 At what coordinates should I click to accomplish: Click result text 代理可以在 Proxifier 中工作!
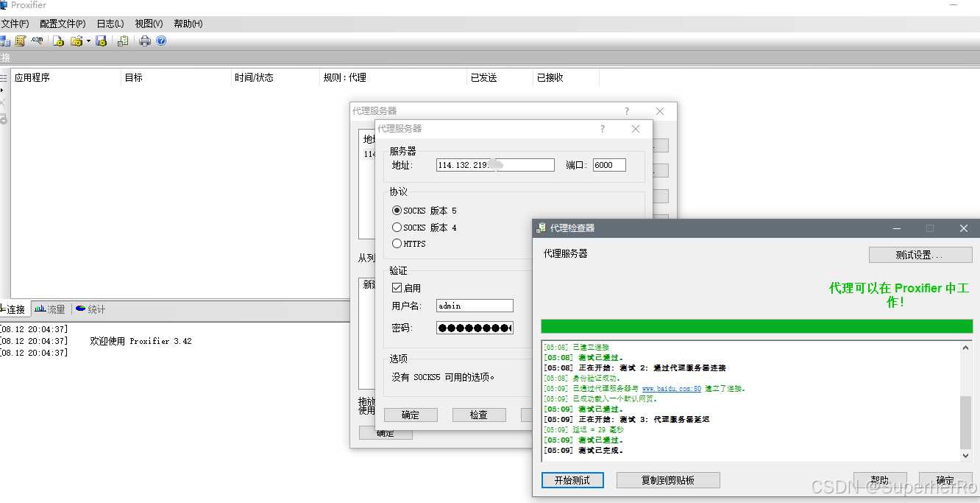tap(899, 295)
